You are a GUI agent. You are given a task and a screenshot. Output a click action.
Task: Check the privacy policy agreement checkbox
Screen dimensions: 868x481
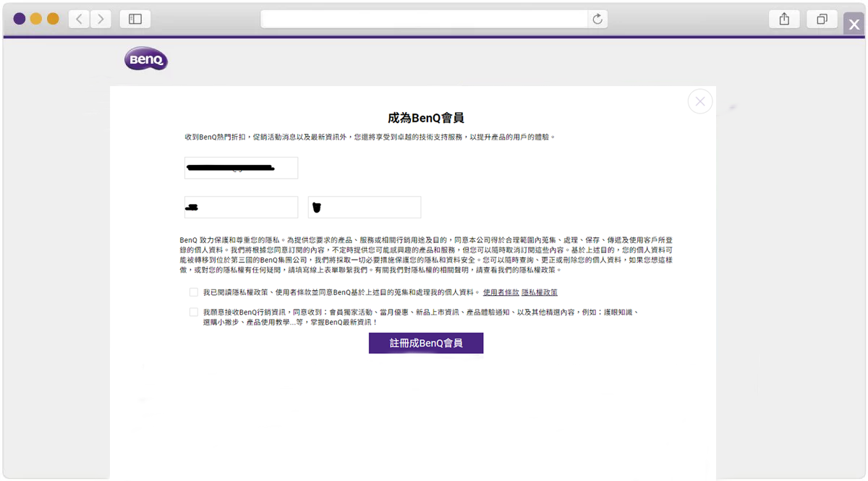pyautogui.click(x=193, y=292)
